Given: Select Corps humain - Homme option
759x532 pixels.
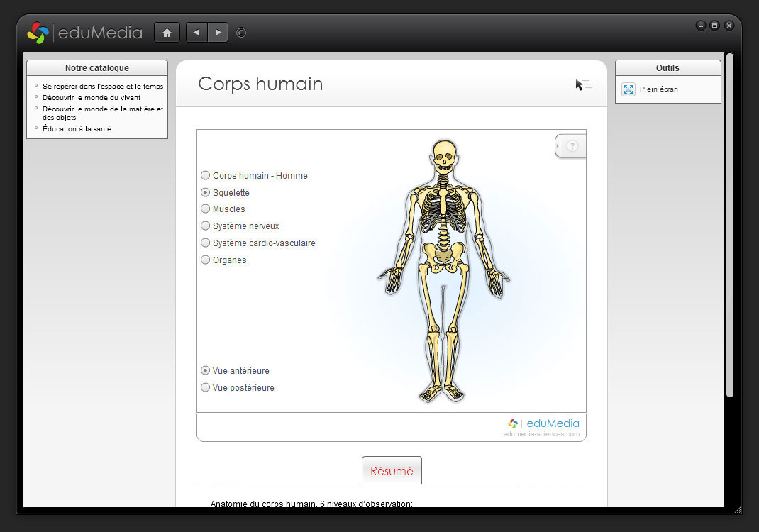Looking at the screenshot, I should coord(206,176).
